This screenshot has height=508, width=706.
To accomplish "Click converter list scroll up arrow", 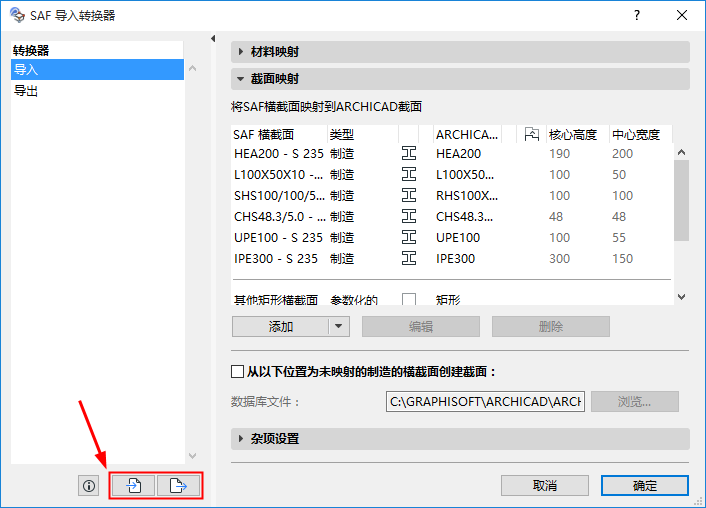I will [193, 68].
